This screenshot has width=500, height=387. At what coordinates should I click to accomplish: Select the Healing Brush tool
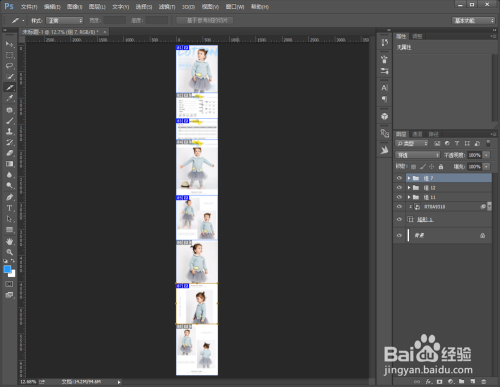pos(9,110)
